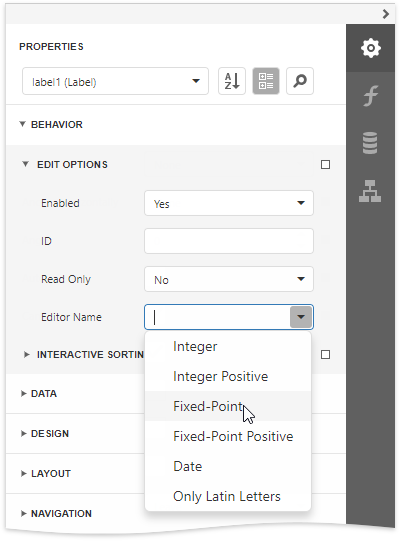Collapse the side panel with arrow
This screenshot has width=400, height=541.
tap(386, 14)
